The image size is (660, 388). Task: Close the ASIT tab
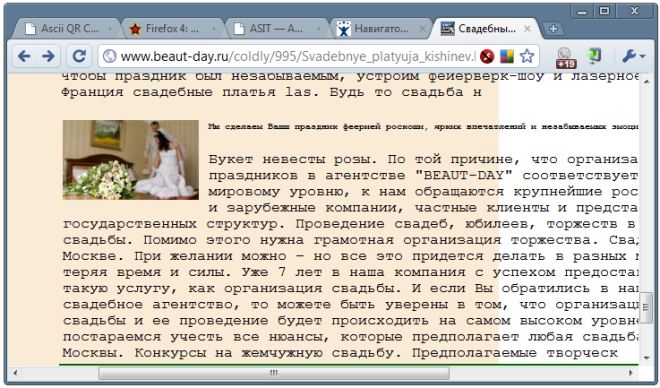point(319,29)
